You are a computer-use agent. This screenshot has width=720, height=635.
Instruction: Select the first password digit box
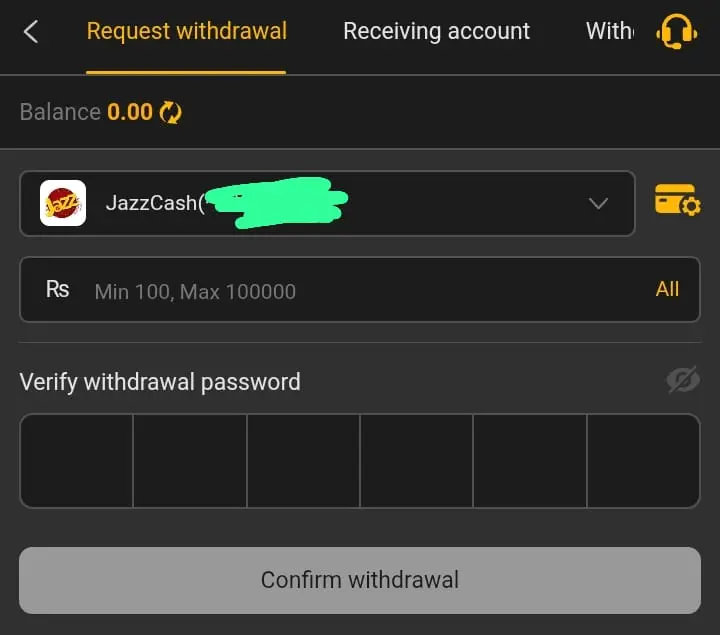[x=77, y=461]
